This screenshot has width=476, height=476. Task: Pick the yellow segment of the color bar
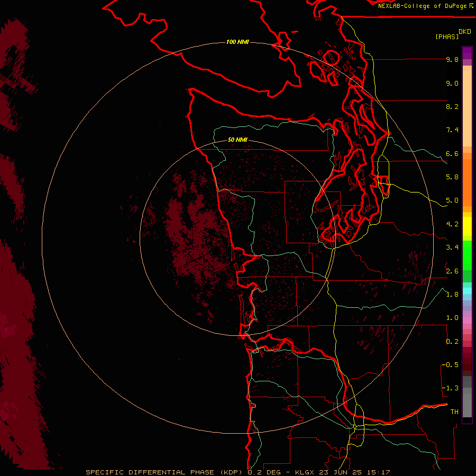(467, 226)
